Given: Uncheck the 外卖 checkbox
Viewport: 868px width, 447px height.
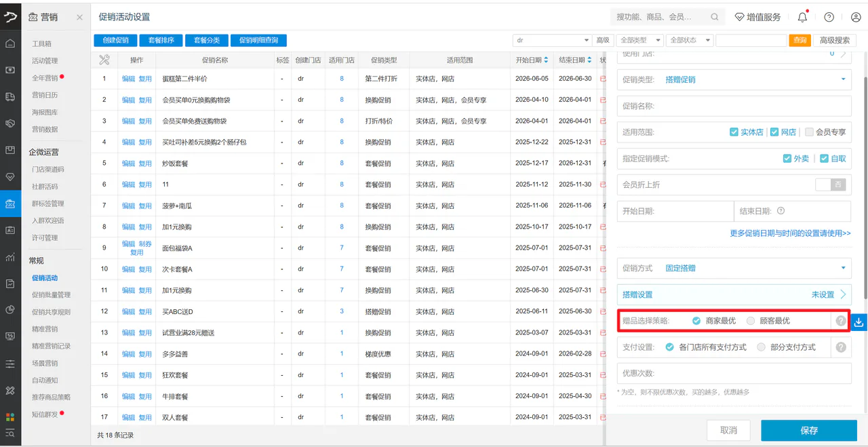Looking at the screenshot, I should tap(787, 158).
